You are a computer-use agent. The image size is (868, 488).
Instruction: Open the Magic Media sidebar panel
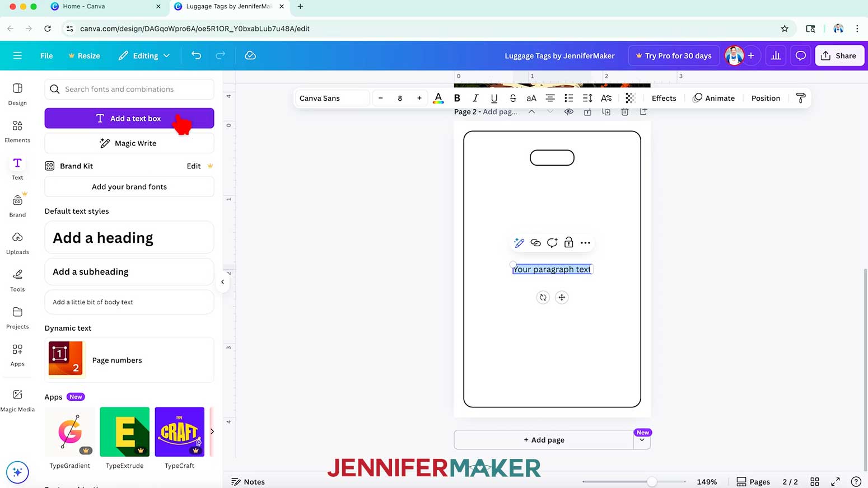17,401
